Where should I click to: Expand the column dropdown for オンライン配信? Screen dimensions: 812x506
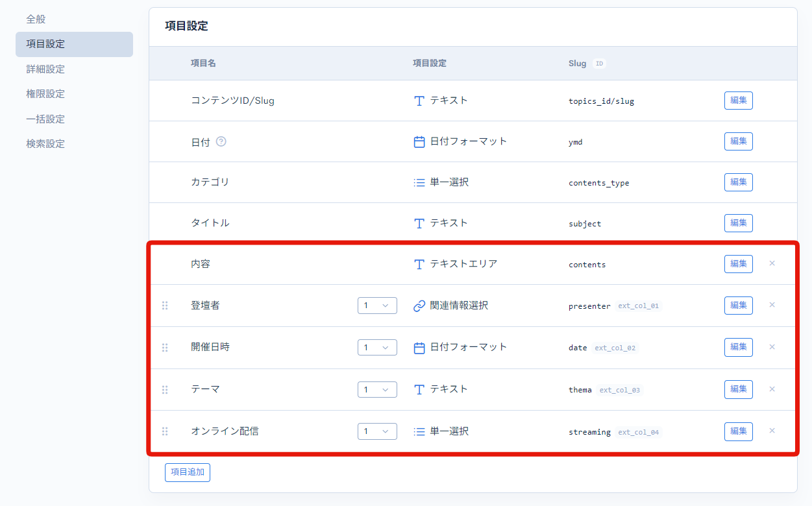click(x=377, y=431)
